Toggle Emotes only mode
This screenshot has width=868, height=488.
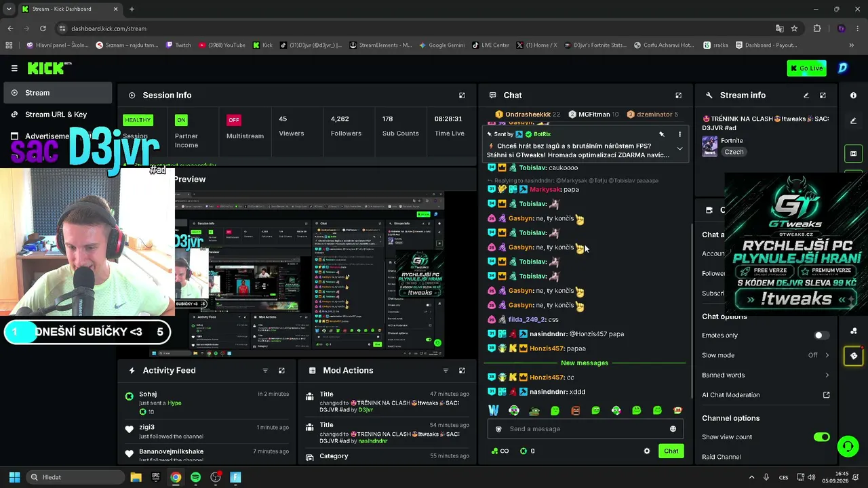point(821,335)
